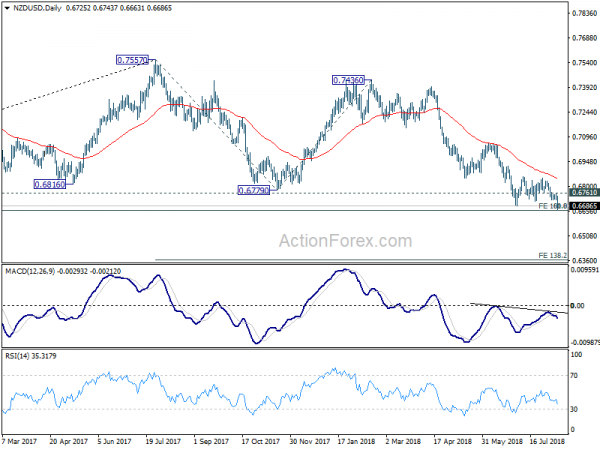Click the NZDUSD,Daily chart title text
The image size is (600, 450).
point(37,8)
